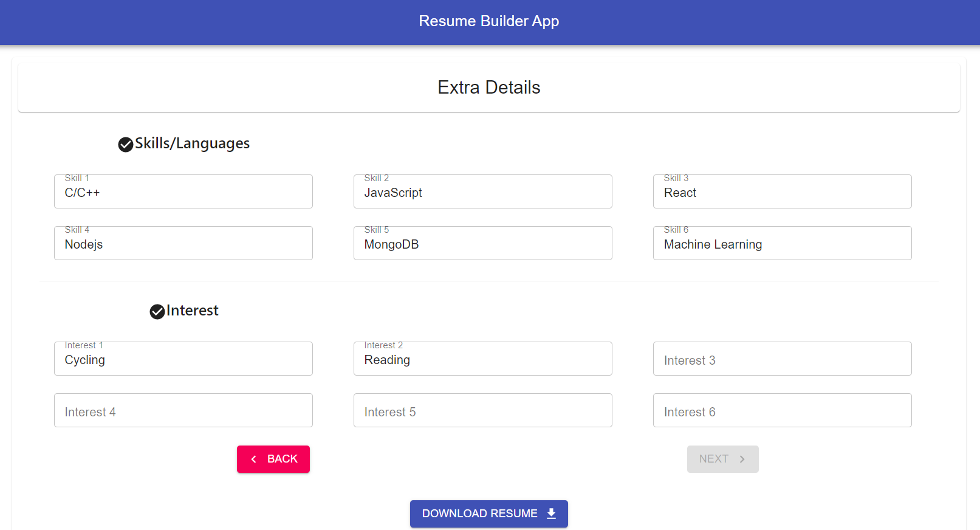
Task: Click the download arrow icon on Download Resume
Action: pyautogui.click(x=551, y=514)
